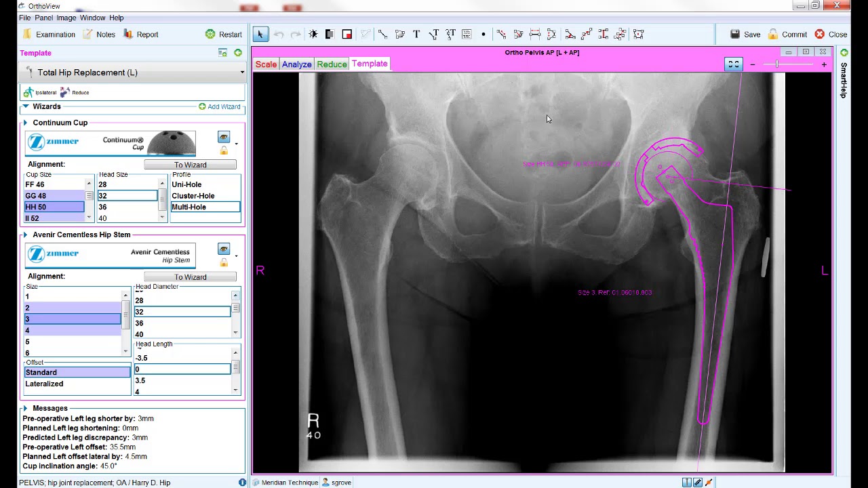Screen dimensions: 868x488
Task: Click the zoom slider track
Action: click(788, 64)
